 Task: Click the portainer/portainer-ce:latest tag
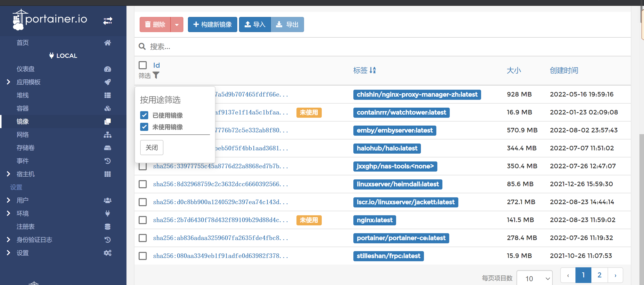pos(401,238)
